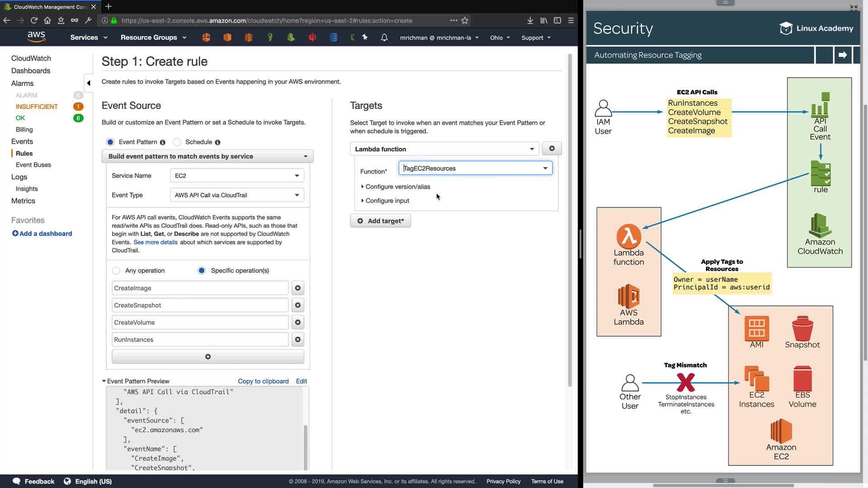Click the remove Lambda target icon

click(x=552, y=149)
